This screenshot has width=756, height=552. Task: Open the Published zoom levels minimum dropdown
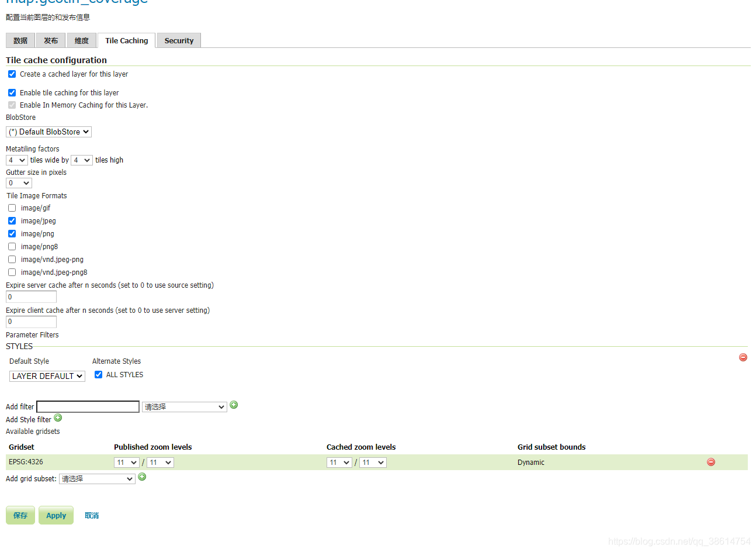127,463
